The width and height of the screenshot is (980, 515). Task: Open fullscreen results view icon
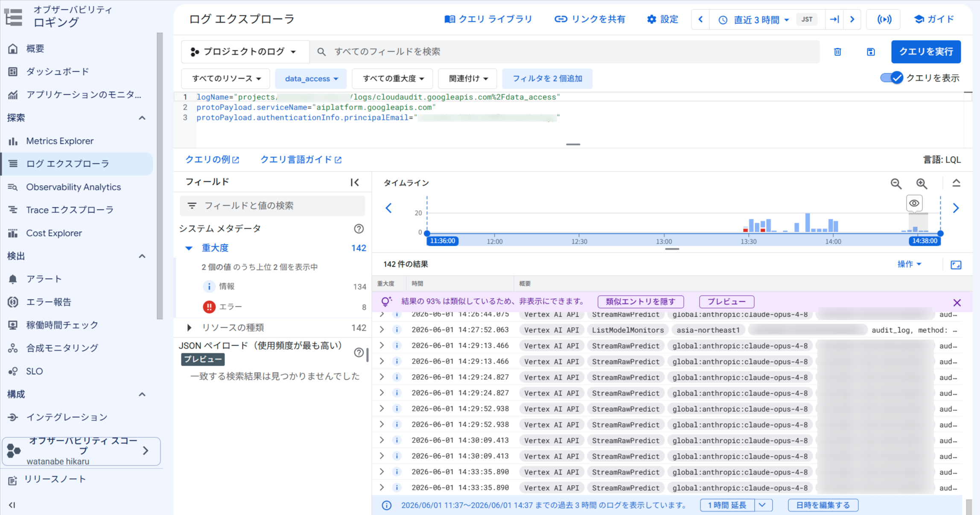(x=956, y=265)
